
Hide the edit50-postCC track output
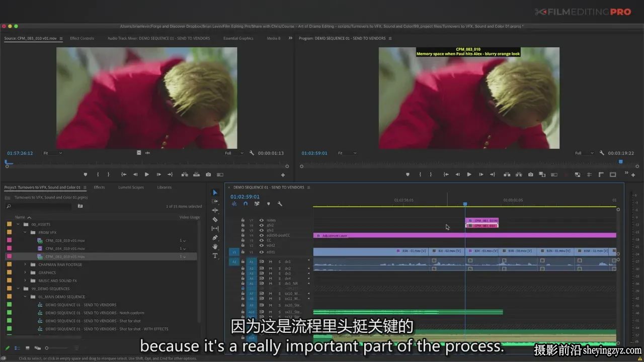pos(261,235)
